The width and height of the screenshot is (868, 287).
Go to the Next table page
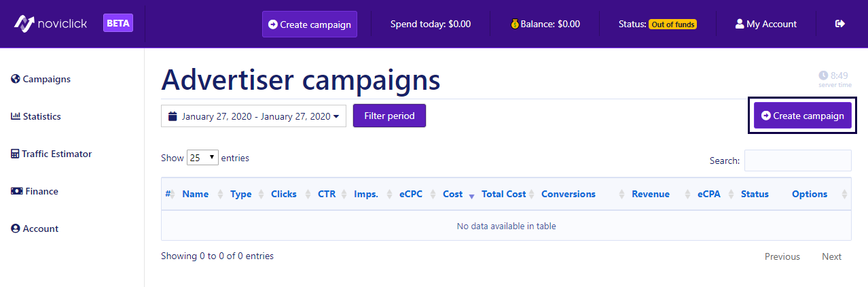click(x=831, y=256)
